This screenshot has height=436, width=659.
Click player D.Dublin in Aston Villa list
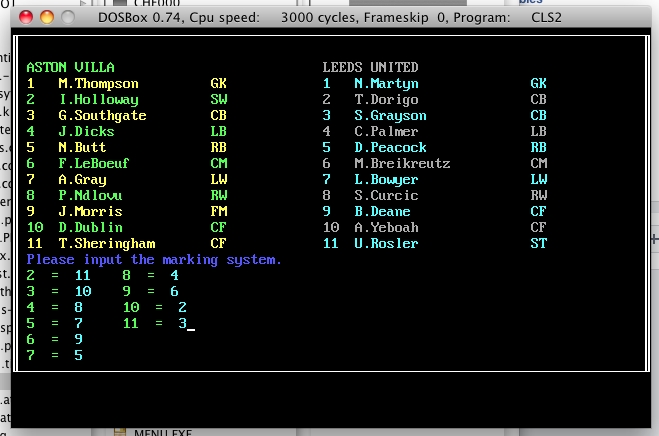[x=90, y=227]
